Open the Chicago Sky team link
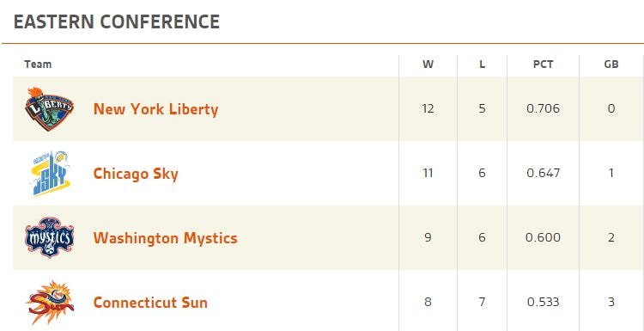 136,174
